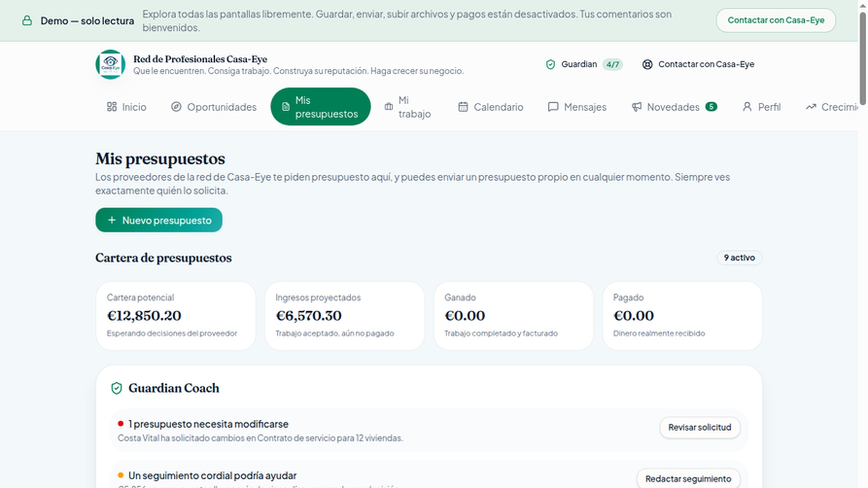Viewport: 868px width, 488px height.
Task: Click the Mi trabajo briefcase icon
Action: pos(389,107)
